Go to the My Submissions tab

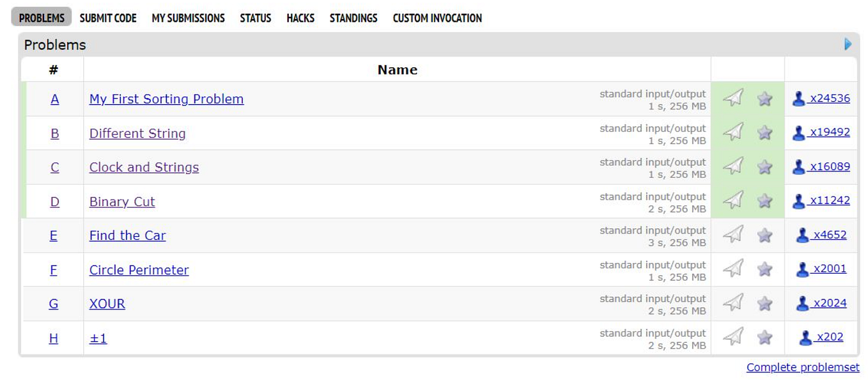[x=188, y=18]
